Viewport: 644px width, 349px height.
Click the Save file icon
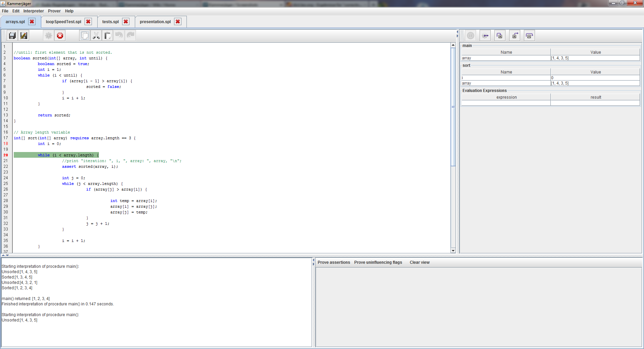12,36
